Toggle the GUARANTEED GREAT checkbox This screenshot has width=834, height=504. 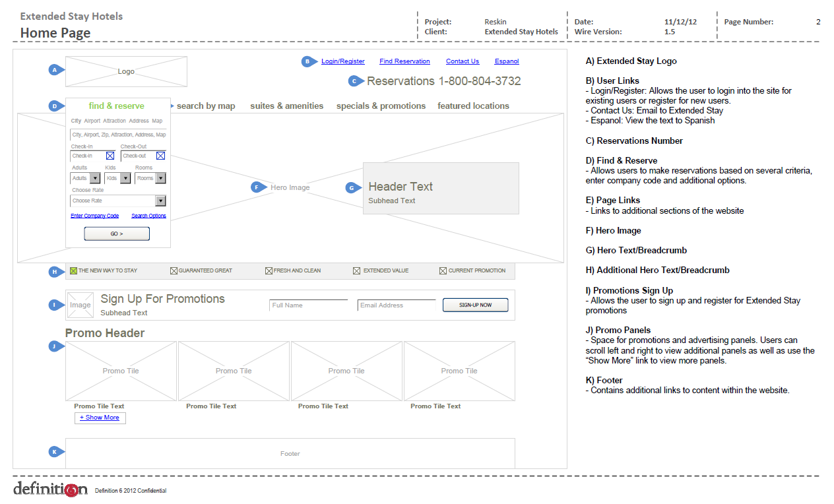(x=174, y=270)
